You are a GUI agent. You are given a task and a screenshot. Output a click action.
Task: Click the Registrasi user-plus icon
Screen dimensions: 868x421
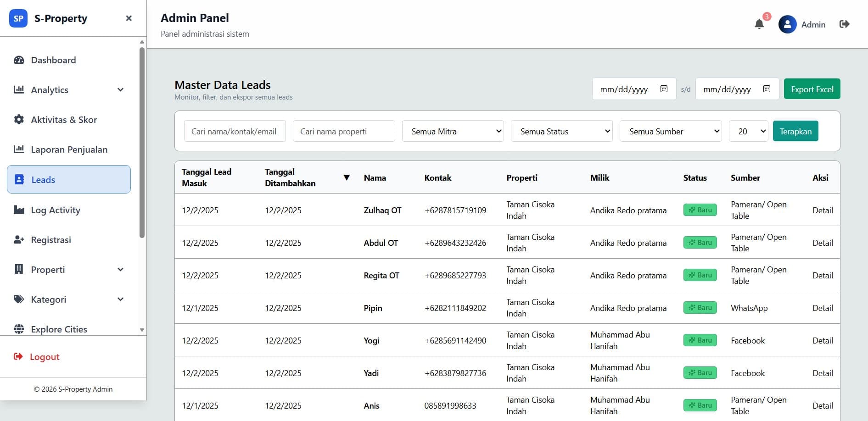[19, 240]
